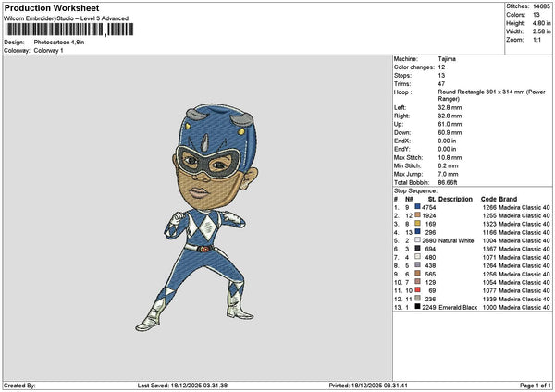Select the gray swatch for thread code 1339
Screen dimensions: 555x392
tap(418, 299)
